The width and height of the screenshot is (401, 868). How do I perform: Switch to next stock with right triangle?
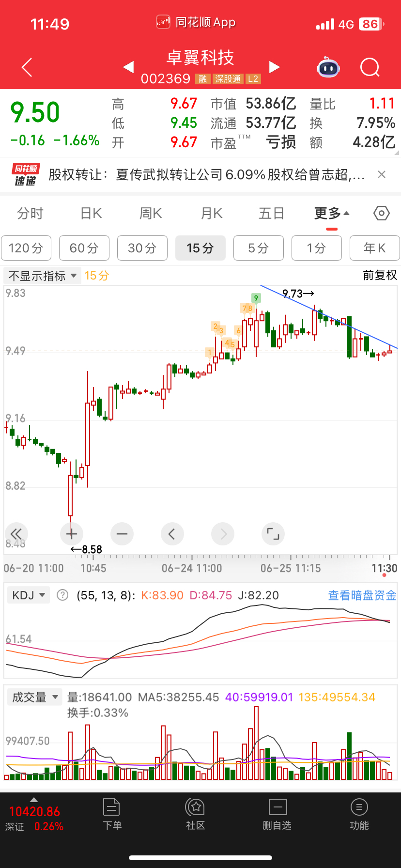[x=275, y=67]
